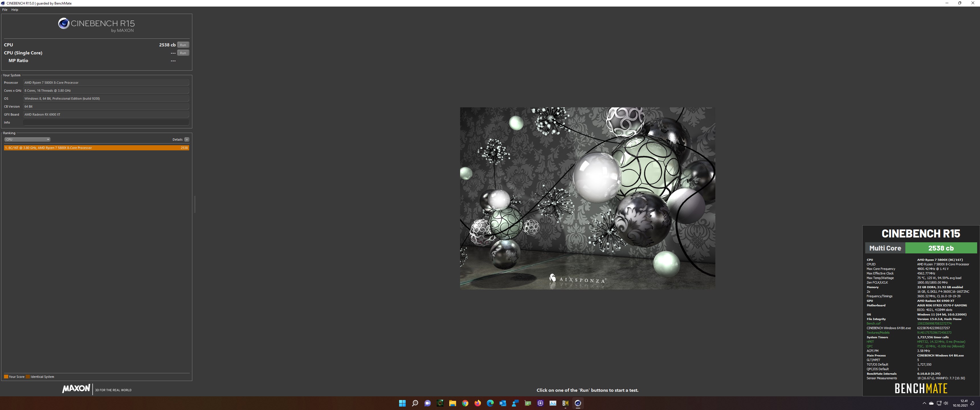Open the dark green hexagon taskbar app
Image resolution: width=980 pixels, height=410 pixels.
pyautogui.click(x=440, y=403)
